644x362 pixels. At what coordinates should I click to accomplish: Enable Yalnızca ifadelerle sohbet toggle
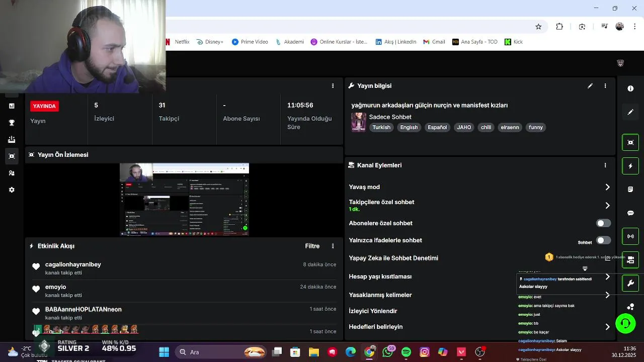pos(603,240)
